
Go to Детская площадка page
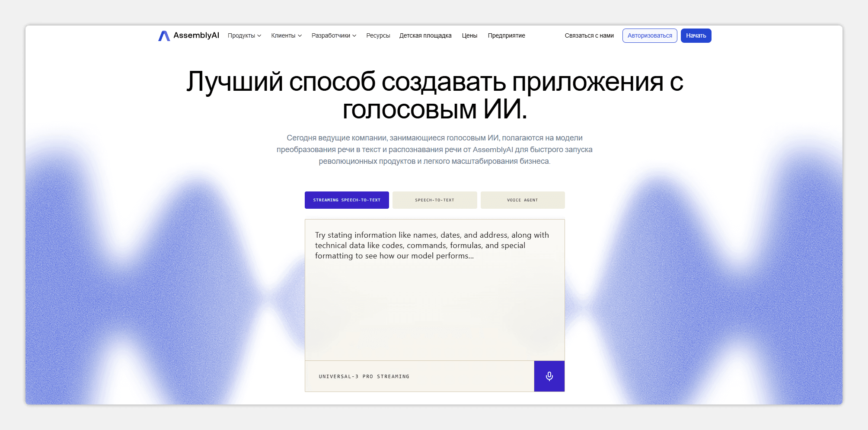(x=425, y=36)
